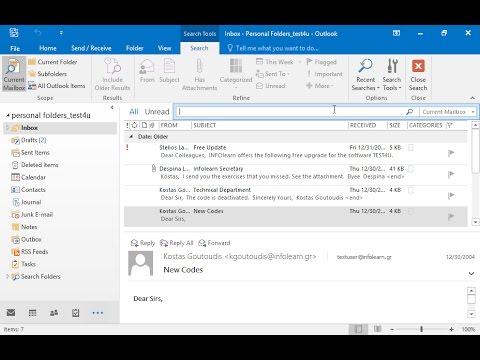Open the This Week dropdown
Viewport: 480px width, 360px height.
pyautogui.click(x=279, y=62)
